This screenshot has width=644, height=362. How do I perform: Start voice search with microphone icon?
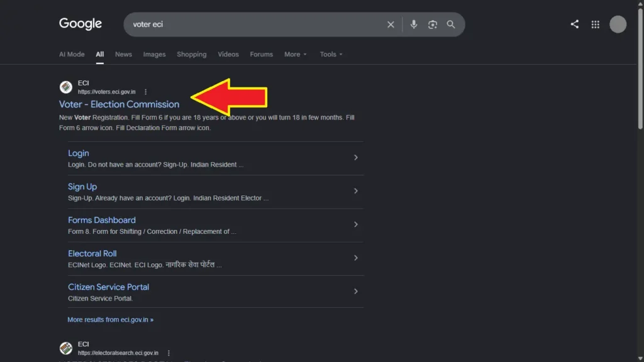[414, 25]
